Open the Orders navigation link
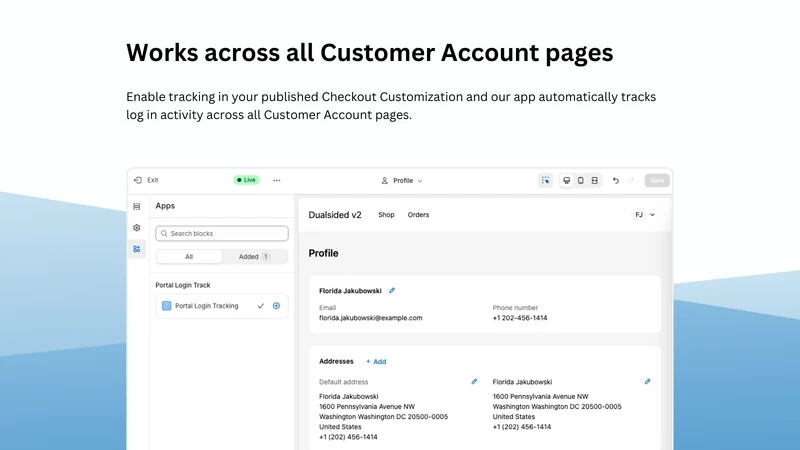The width and height of the screenshot is (800, 450). tap(418, 215)
